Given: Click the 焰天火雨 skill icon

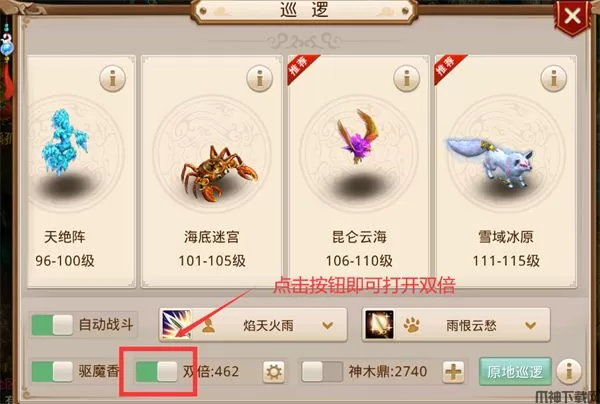Looking at the screenshot, I should [176, 325].
